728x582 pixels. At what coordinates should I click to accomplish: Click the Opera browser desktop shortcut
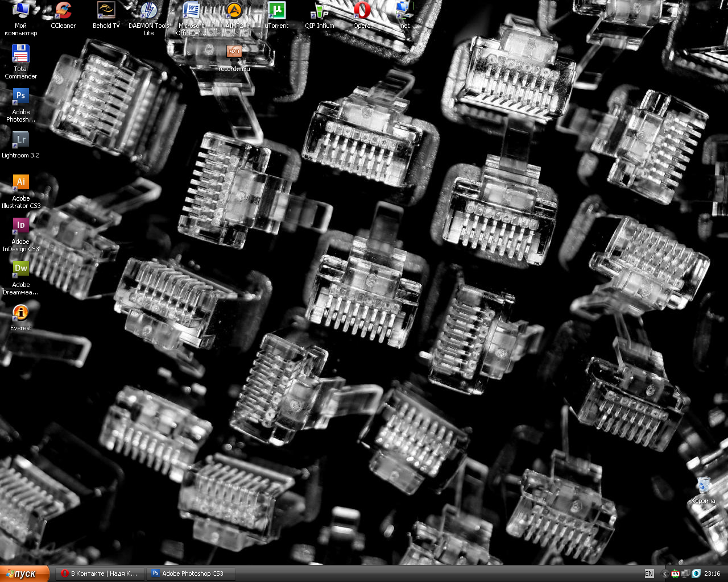[362, 11]
